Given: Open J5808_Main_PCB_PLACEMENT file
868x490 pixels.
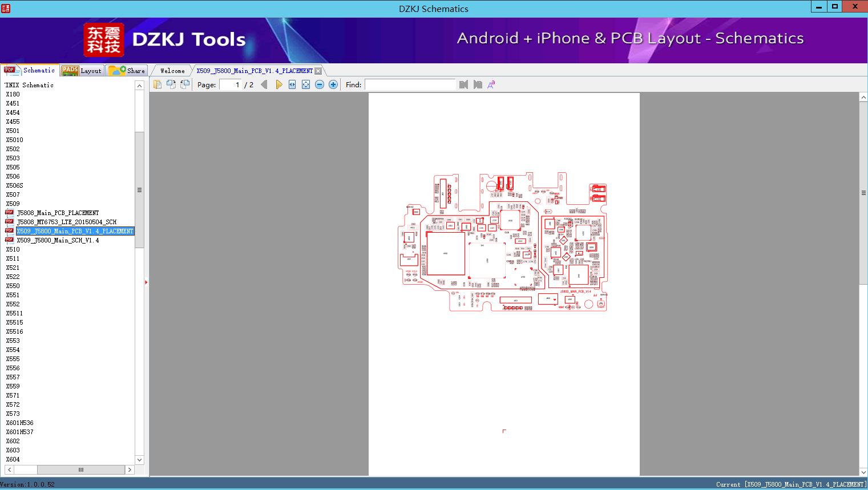Looking at the screenshot, I should click(58, 213).
